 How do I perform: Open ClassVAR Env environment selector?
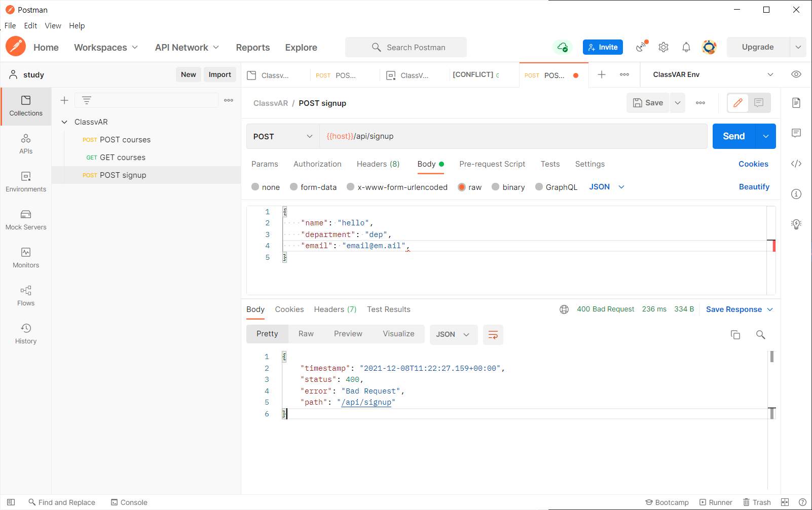click(713, 74)
